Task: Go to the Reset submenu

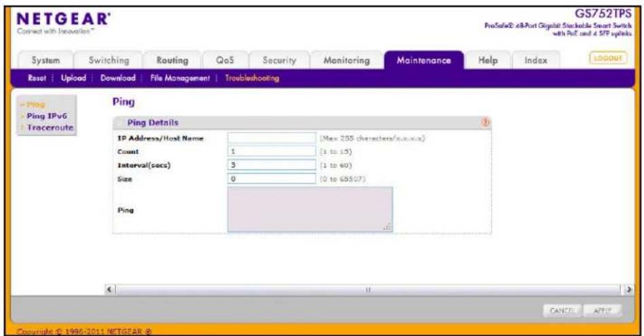Action: (37, 78)
